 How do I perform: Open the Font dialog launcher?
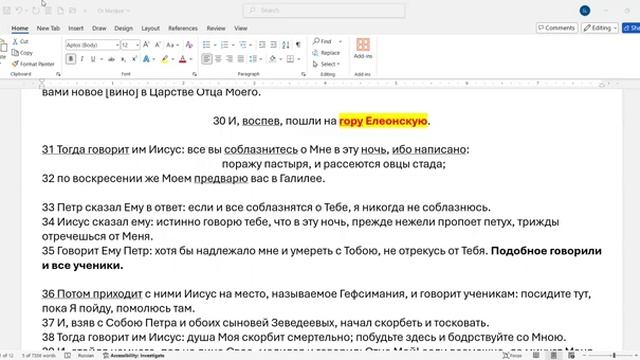[x=194, y=74]
